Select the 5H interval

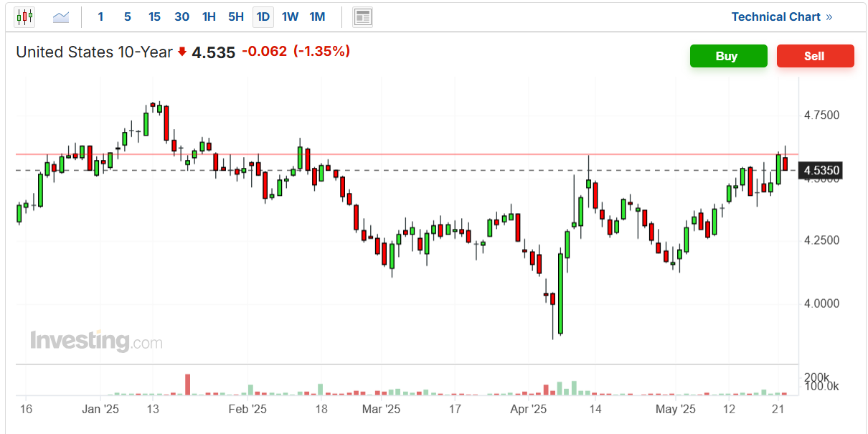click(236, 16)
